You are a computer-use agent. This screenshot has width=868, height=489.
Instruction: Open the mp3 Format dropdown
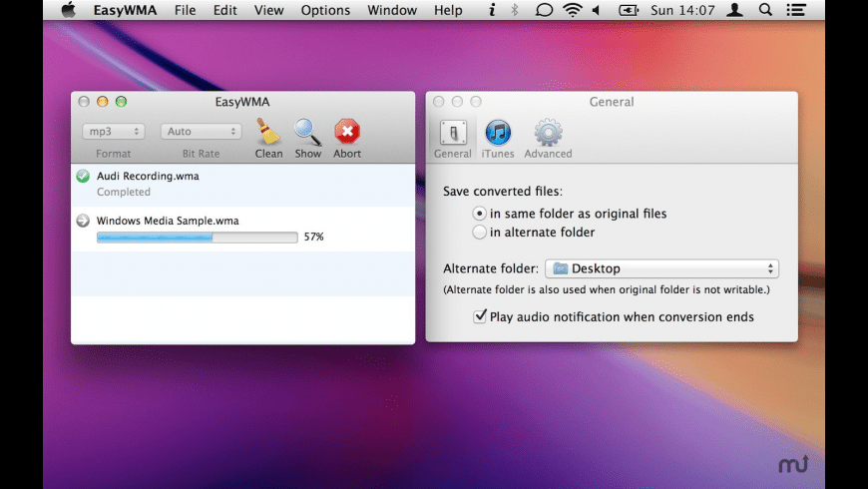point(114,132)
